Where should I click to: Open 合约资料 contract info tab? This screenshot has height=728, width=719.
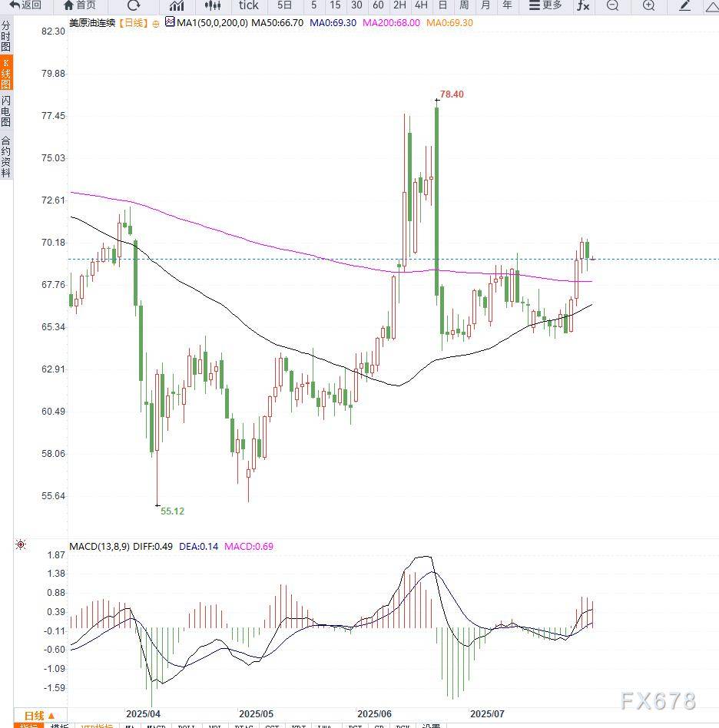pos(6,157)
